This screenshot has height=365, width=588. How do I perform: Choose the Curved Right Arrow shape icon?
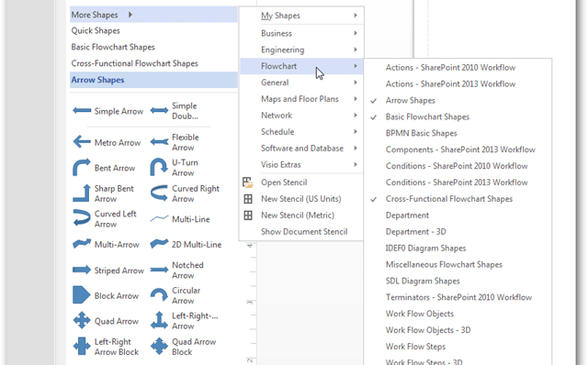point(159,193)
